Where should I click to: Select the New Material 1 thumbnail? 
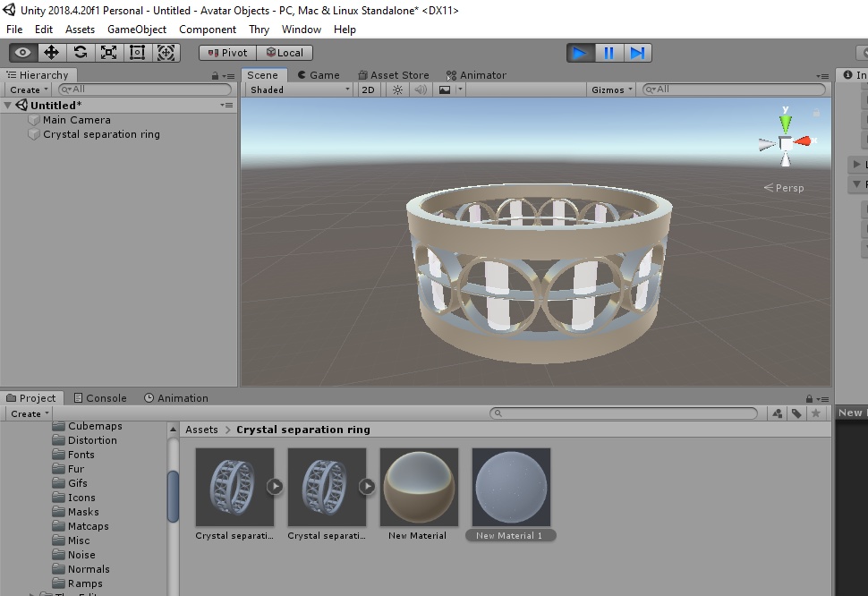510,486
